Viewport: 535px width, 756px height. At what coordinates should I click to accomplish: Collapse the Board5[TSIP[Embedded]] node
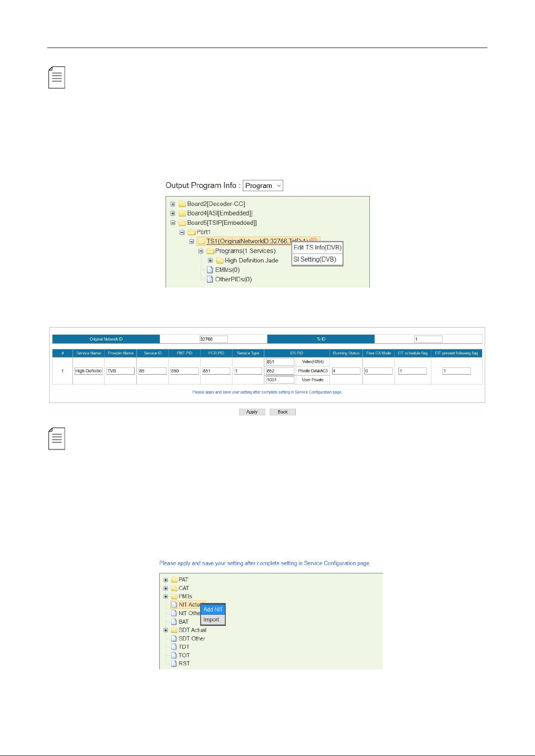pos(173,223)
